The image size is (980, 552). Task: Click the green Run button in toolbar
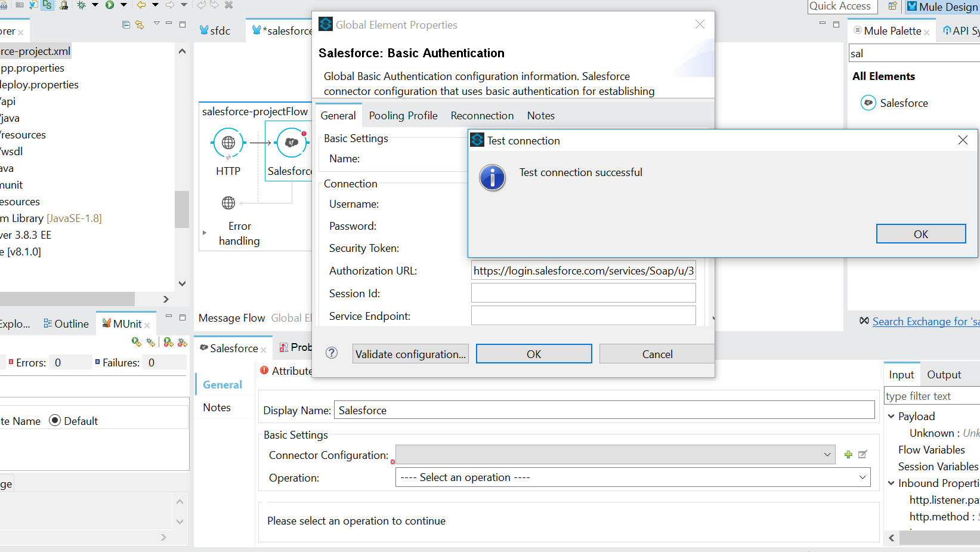point(110,5)
